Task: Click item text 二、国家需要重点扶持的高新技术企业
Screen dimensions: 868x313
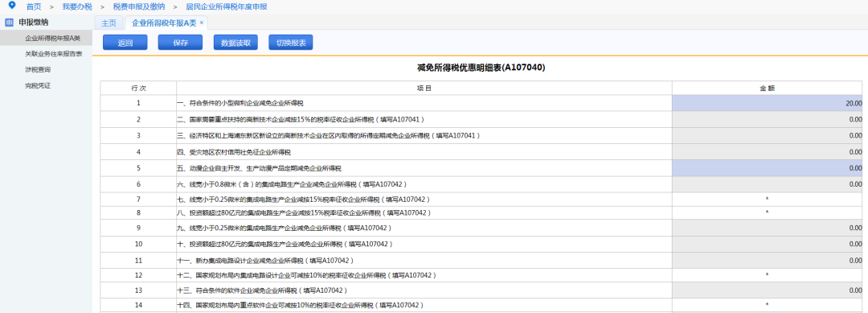Action: click(x=301, y=119)
